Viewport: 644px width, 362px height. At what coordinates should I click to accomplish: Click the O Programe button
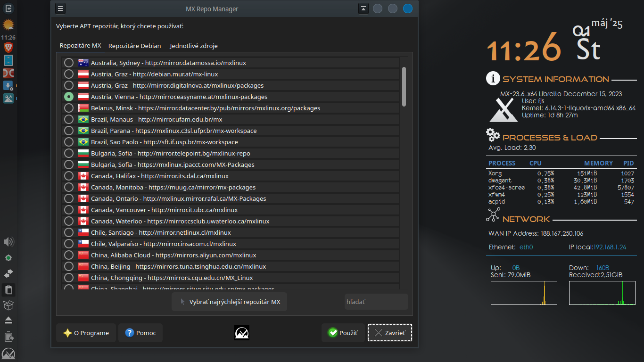(x=86, y=333)
